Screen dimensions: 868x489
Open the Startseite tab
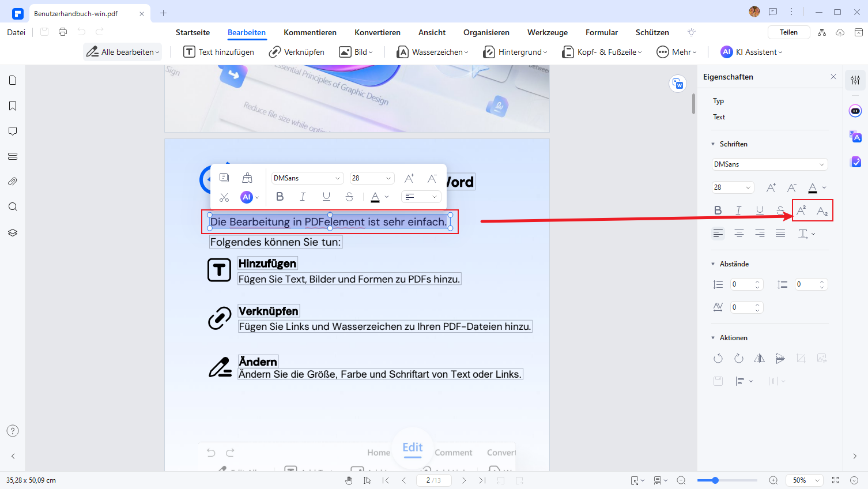pyautogui.click(x=193, y=32)
